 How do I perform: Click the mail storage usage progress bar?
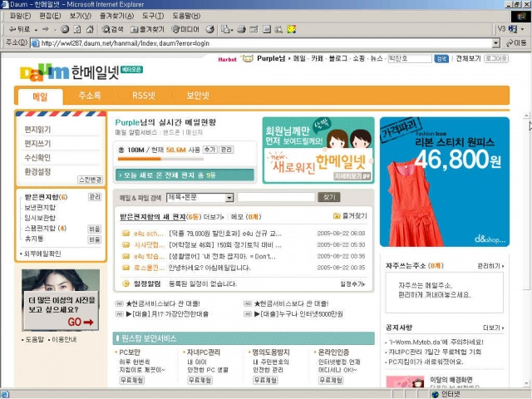click(160, 159)
